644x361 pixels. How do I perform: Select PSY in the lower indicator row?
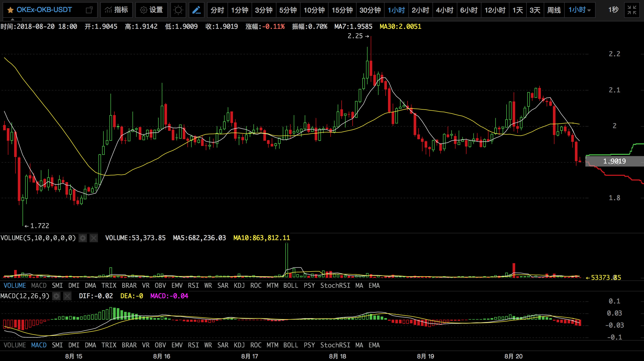pyautogui.click(x=309, y=345)
